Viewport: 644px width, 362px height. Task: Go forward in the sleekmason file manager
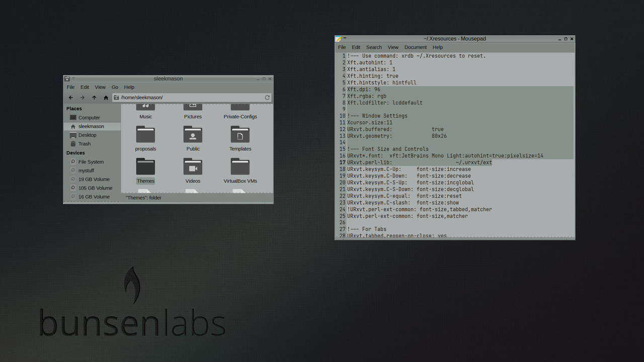pos(83,98)
